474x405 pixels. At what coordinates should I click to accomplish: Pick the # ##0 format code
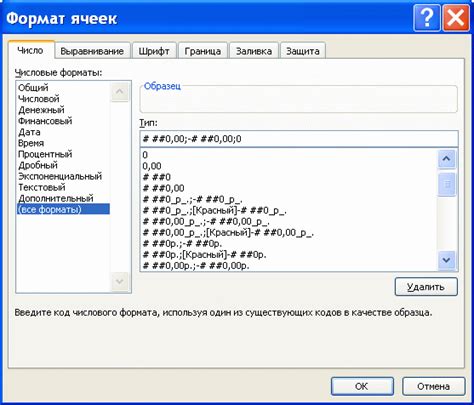coord(289,177)
